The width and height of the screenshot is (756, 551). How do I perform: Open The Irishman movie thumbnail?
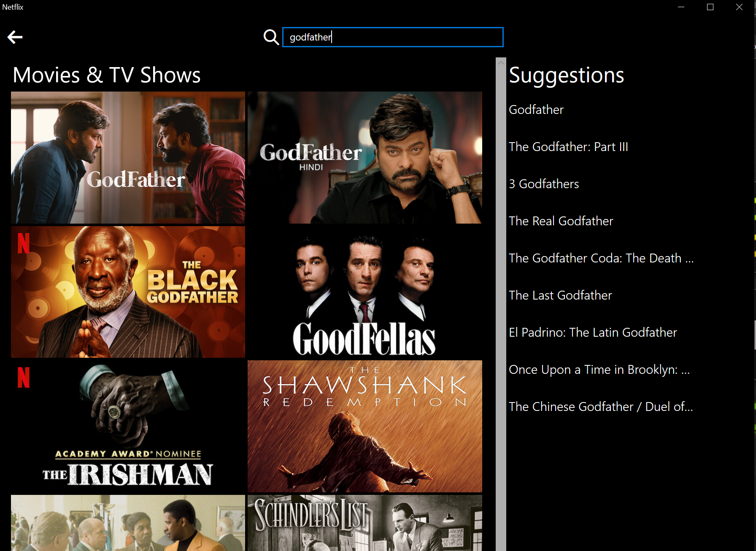click(128, 426)
